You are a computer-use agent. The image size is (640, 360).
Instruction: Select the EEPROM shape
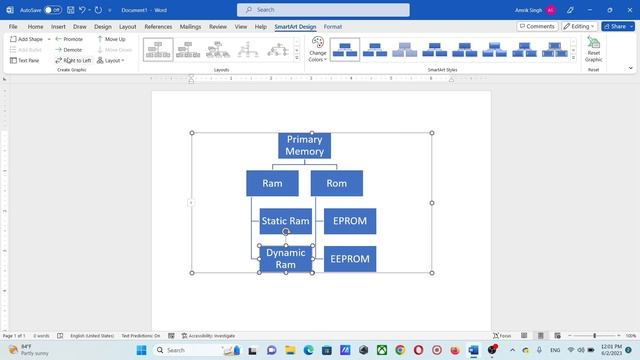point(350,259)
